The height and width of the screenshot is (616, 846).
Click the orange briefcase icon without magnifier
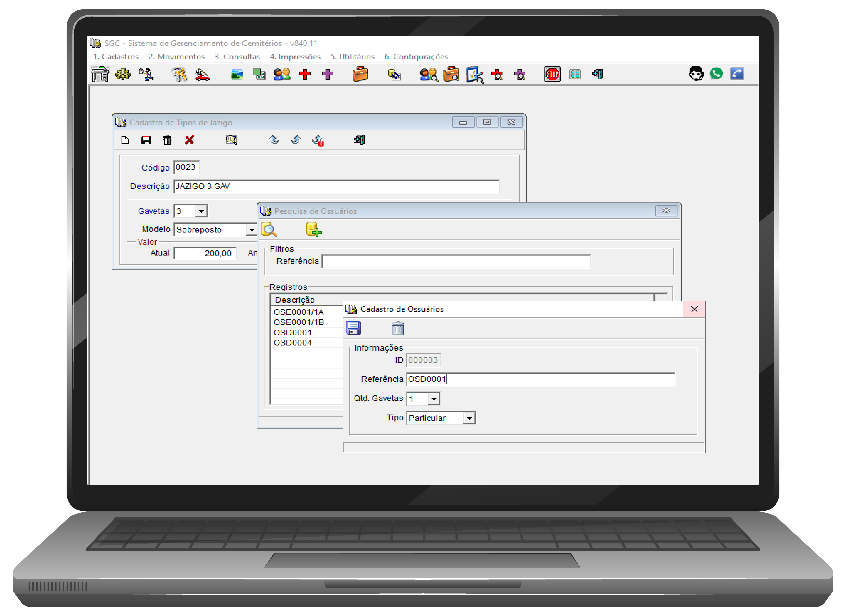point(360,74)
